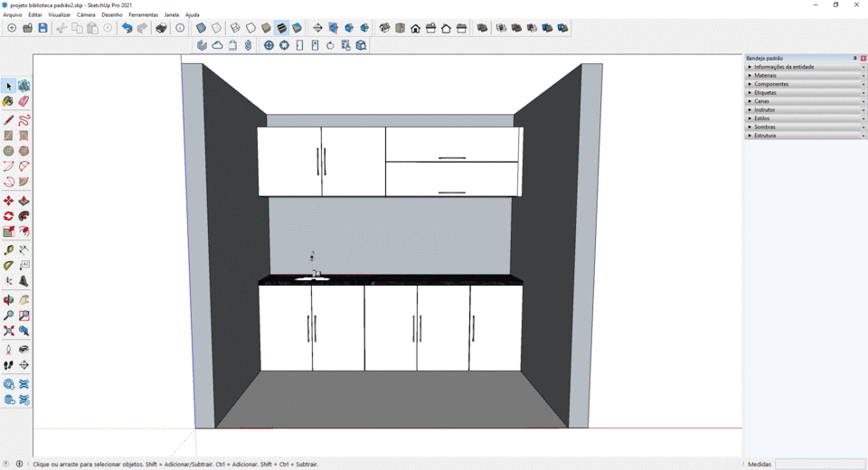
Task: Select the Make Component tool
Action: (x=24, y=86)
